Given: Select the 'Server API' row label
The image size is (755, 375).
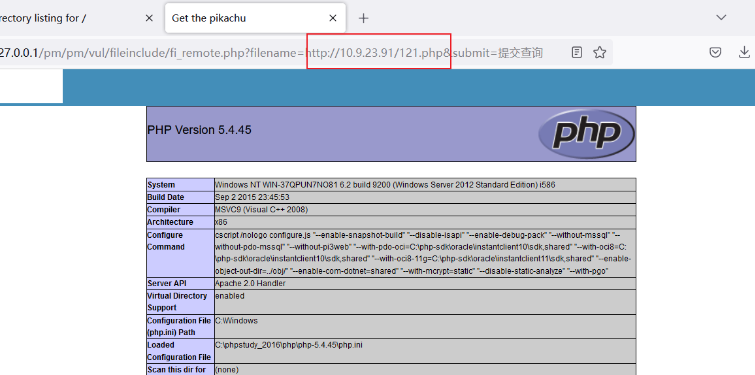Looking at the screenshot, I should 167,284.
